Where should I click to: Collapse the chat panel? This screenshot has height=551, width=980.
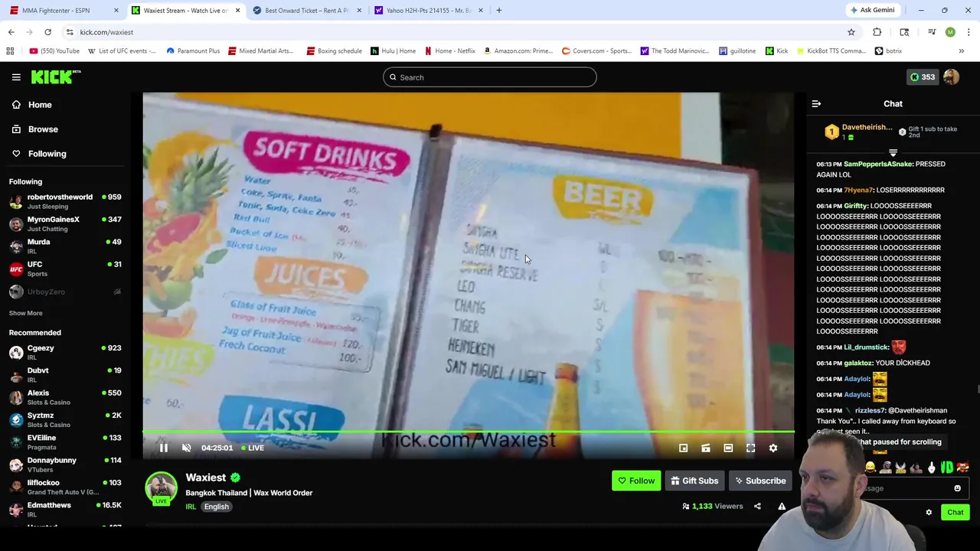816,103
